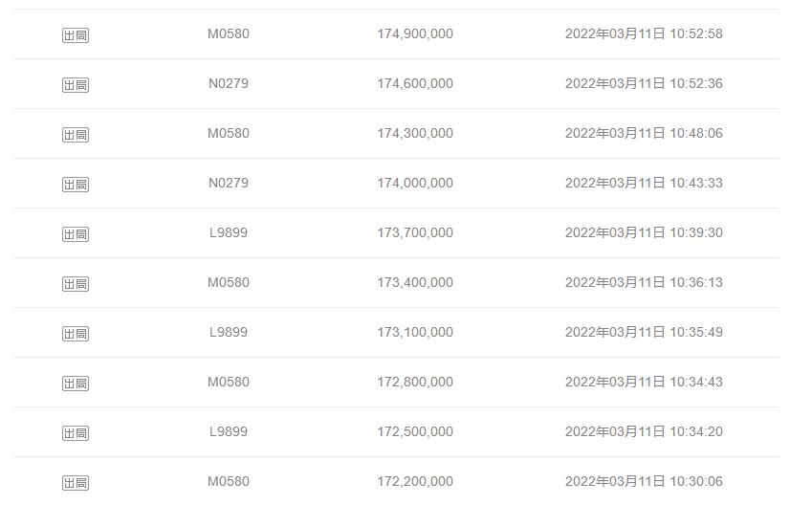
Task: Select bidder code N0279 at 10:52:36
Action: (x=229, y=83)
